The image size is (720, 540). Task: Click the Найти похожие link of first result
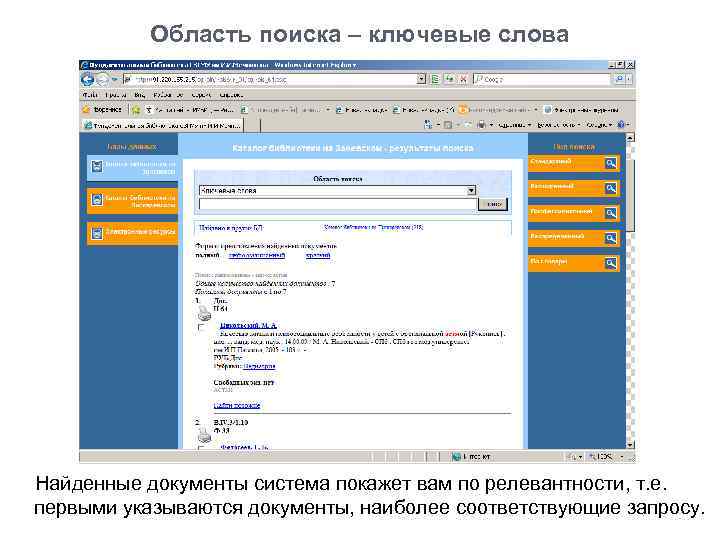click(236, 405)
